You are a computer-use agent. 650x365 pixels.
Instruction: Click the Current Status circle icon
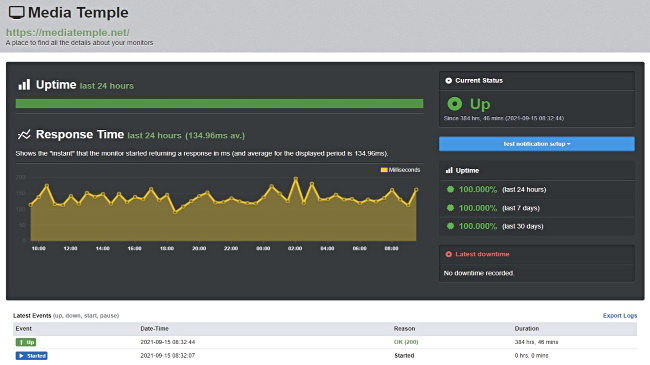pos(449,80)
